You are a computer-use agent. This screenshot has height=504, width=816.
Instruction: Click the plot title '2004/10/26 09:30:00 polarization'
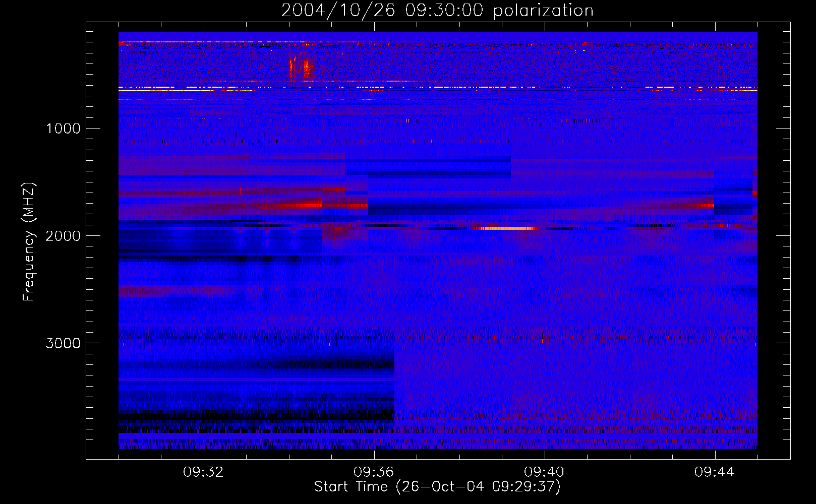tap(437, 10)
